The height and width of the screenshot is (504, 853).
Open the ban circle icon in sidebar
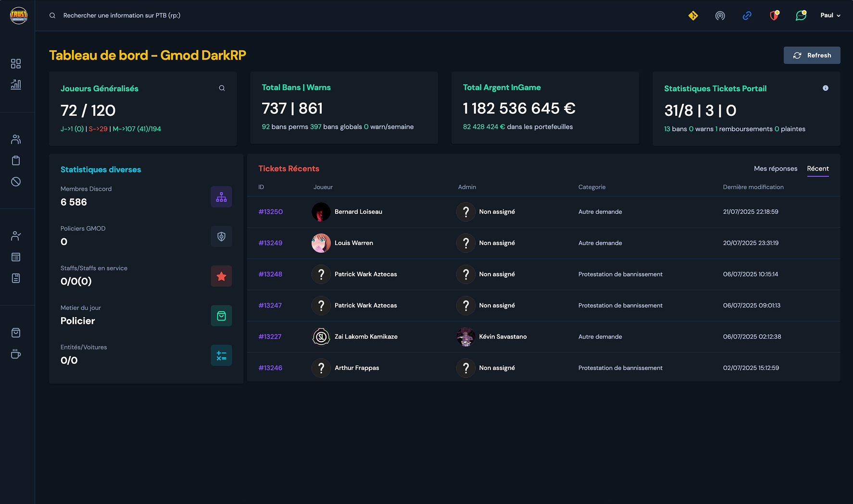coord(16,182)
